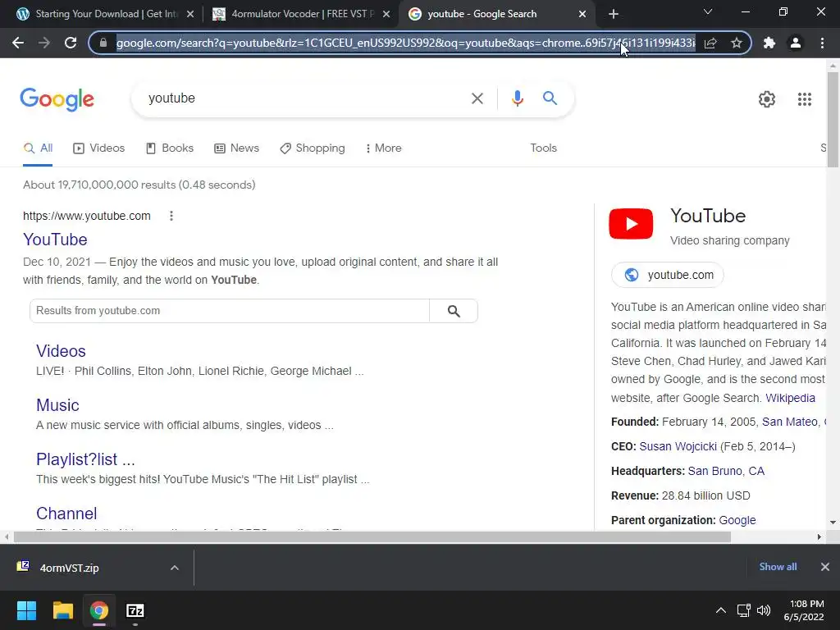Click the Results from youtube.com field
The width and height of the screenshot is (840, 630).
coord(230,311)
